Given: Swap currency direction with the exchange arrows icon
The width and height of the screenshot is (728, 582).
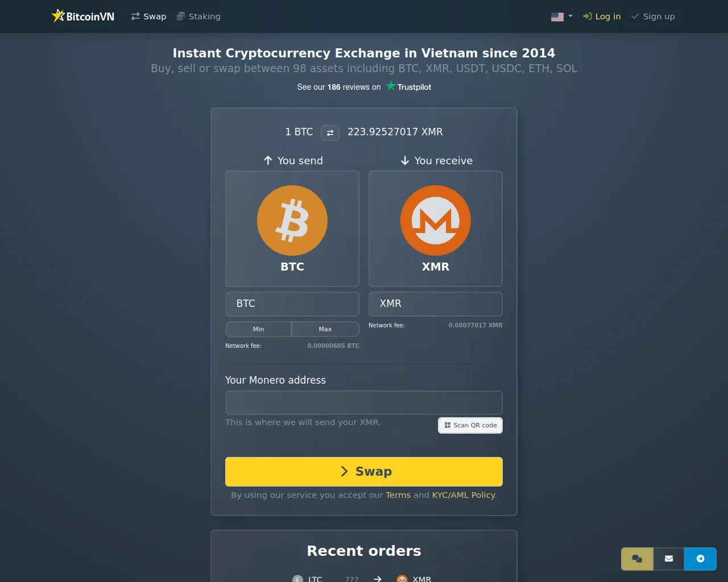Looking at the screenshot, I should click(330, 132).
